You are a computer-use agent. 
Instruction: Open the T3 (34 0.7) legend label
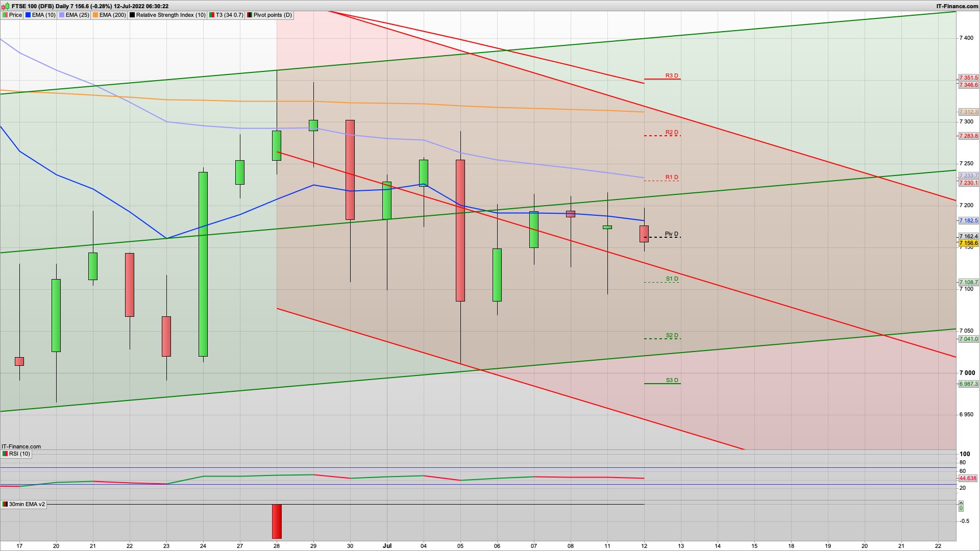(x=229, y=15)
